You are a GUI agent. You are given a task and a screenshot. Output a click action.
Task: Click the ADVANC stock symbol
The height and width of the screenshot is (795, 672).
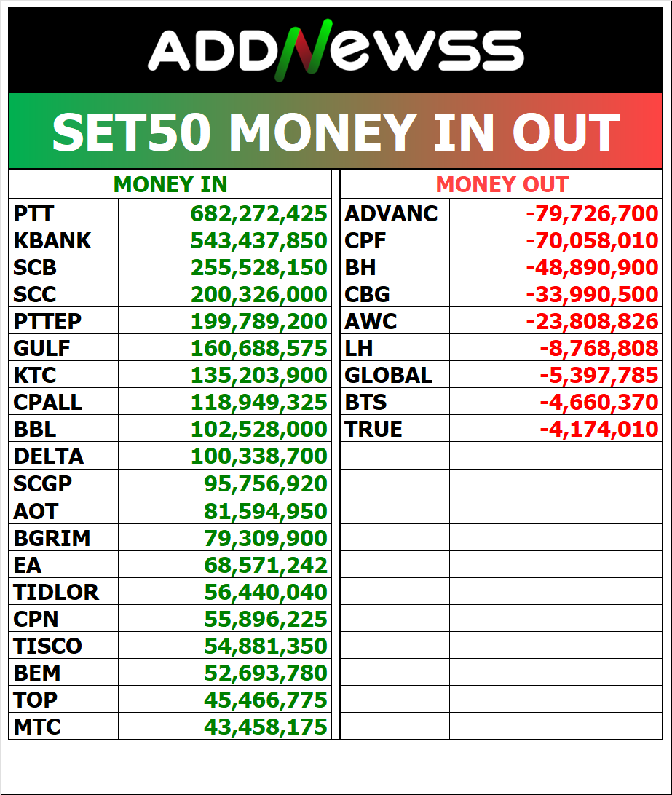coord(392,214)
